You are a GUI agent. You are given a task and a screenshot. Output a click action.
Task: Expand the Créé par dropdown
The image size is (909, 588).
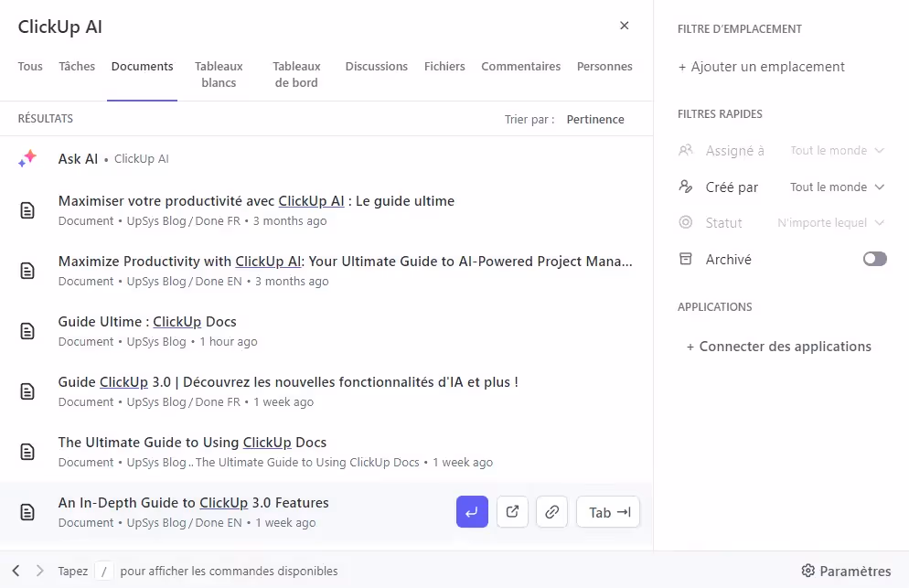coord(837,187)
